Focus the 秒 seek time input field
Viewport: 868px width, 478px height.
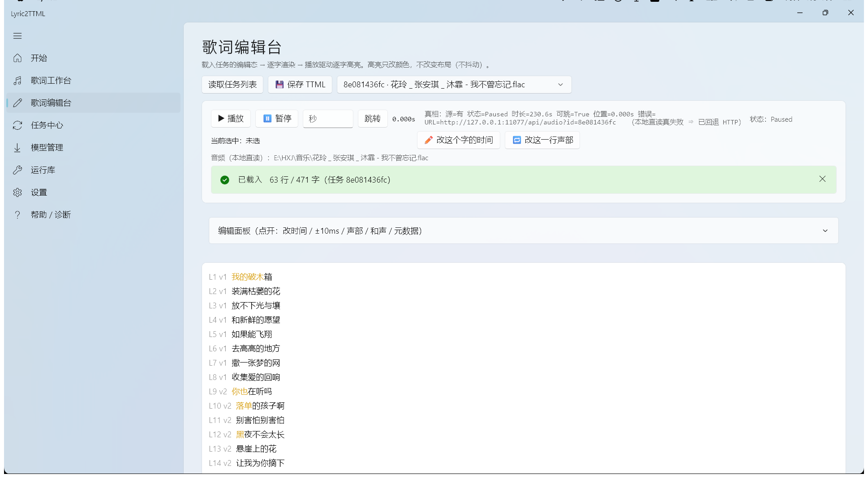pos(328,119)
